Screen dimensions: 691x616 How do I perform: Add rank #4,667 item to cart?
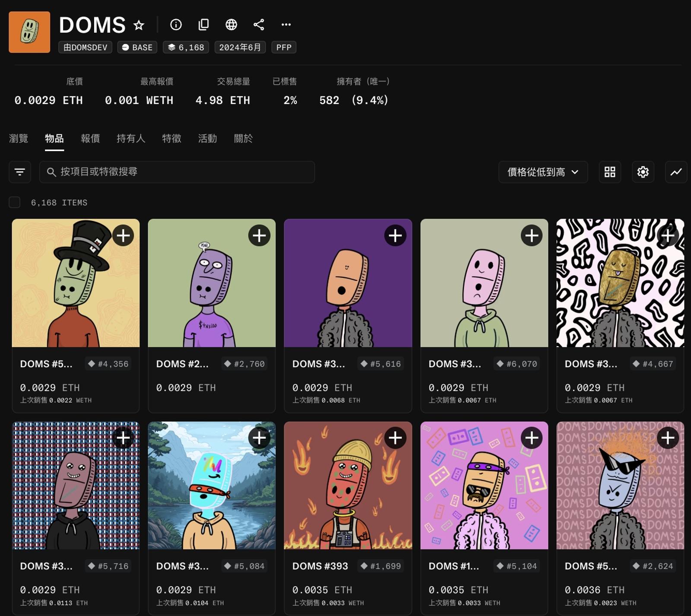coord(668,235)
